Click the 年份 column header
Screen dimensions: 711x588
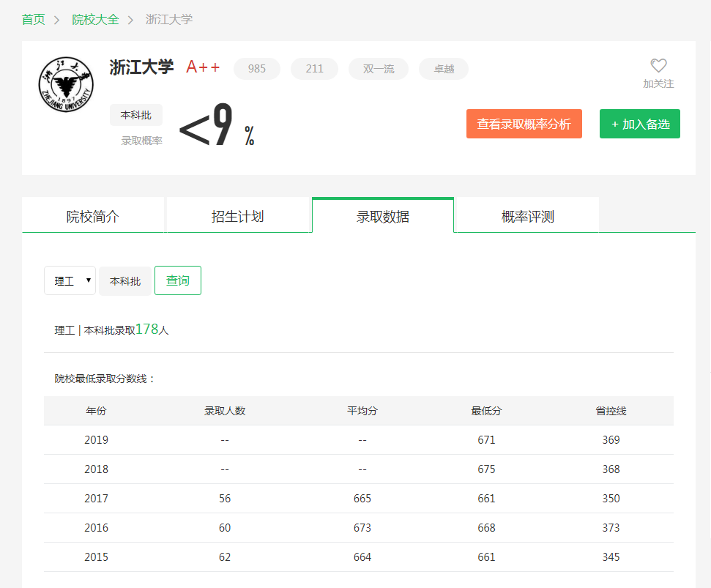pos(96,411)
